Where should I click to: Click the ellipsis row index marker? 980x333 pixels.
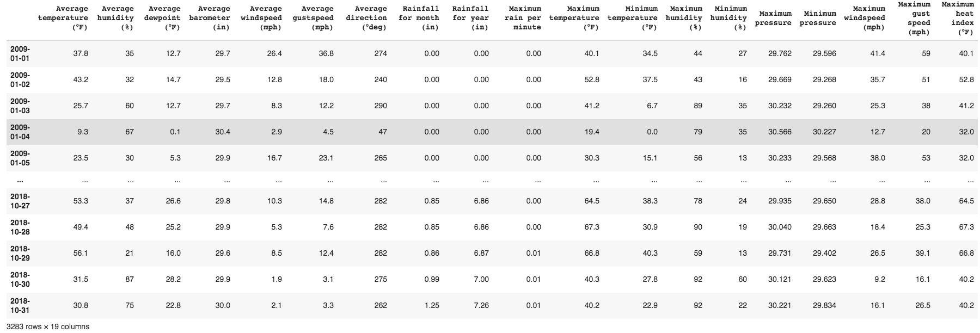pyautogui.click(x=20, y=180)
